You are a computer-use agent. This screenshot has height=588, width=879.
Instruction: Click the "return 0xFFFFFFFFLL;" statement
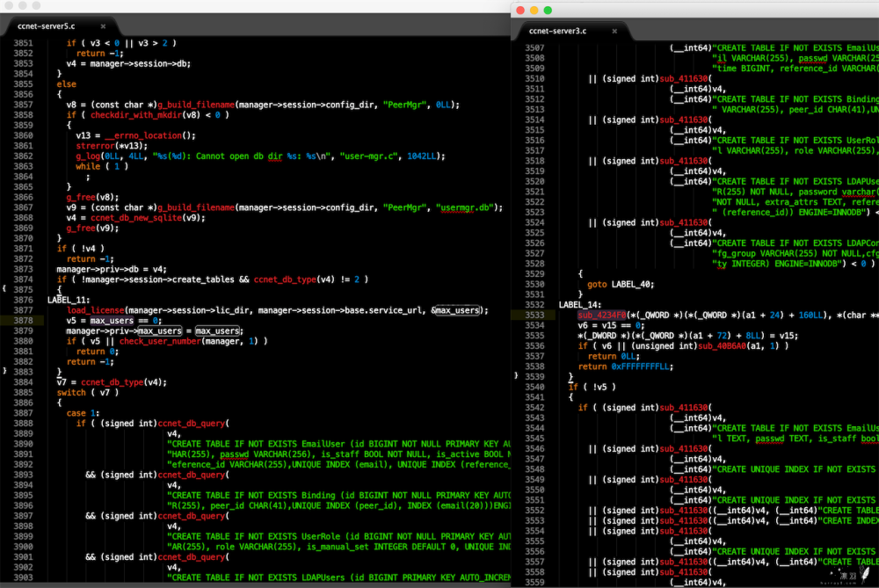click(626, 367)
